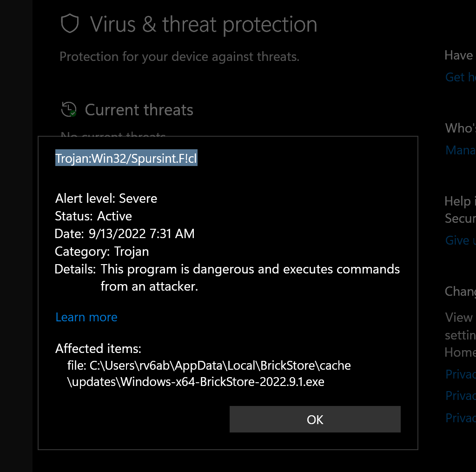Click the green checkmark on the threats icon

(73, 113)
